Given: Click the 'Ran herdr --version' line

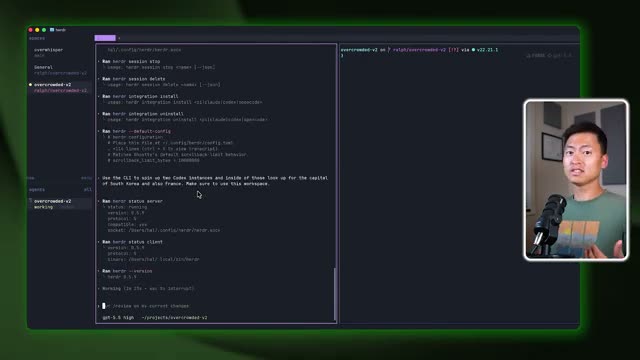Looking at the screenshot, I should [x=127, y=271].
